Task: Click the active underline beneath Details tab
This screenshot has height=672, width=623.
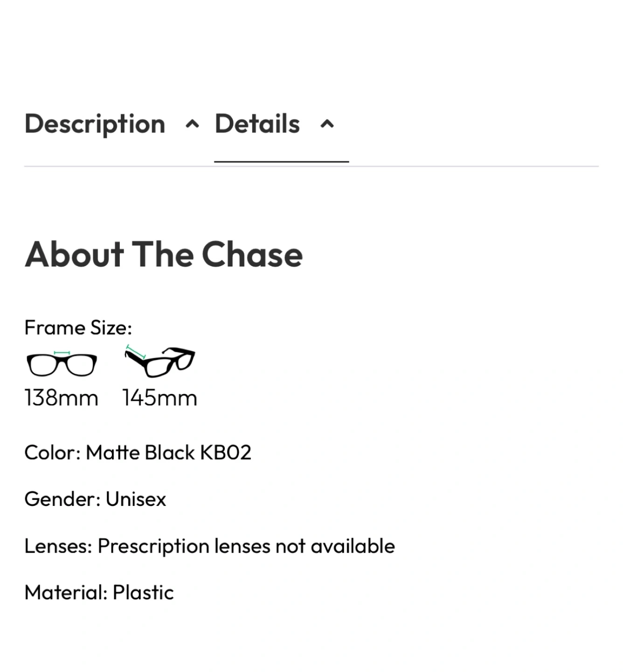Action: [281, 161]
